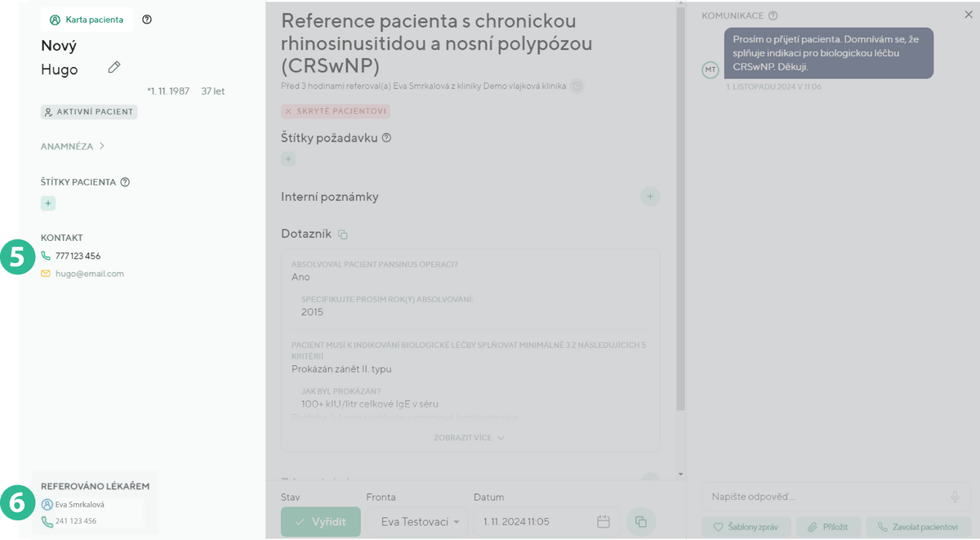Screen dimensions: 980x540
Task: Click the microphone icon in reply field
Action: tap(954, 497)
